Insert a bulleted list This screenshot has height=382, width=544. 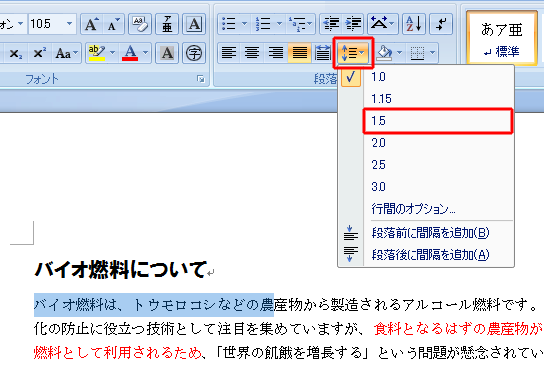229,24
